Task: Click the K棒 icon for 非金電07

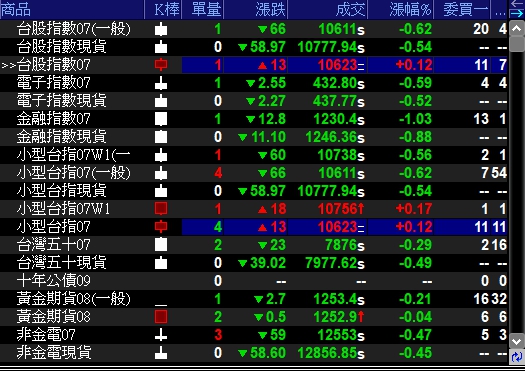Action: pos(161,335)
